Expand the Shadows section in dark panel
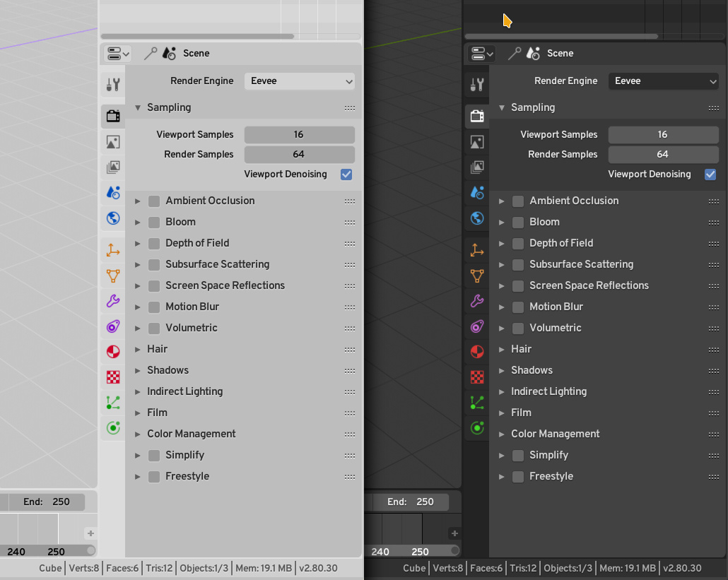 point(501,371)
